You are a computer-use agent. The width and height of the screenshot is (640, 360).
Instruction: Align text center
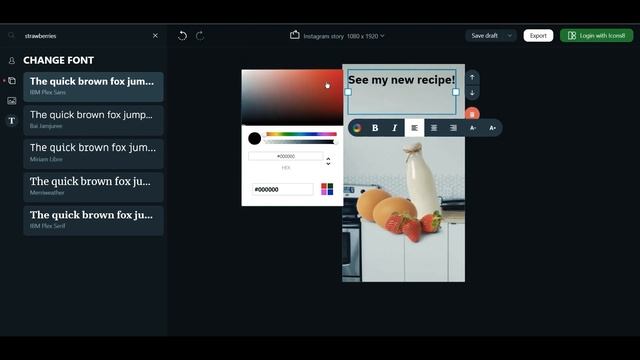pos(434,128)
